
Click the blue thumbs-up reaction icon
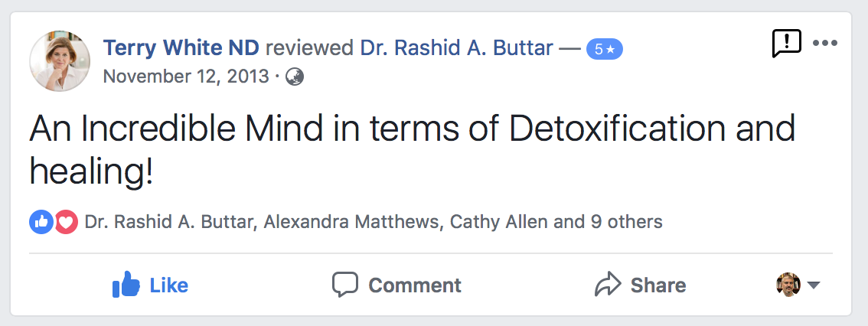point(41,223)
